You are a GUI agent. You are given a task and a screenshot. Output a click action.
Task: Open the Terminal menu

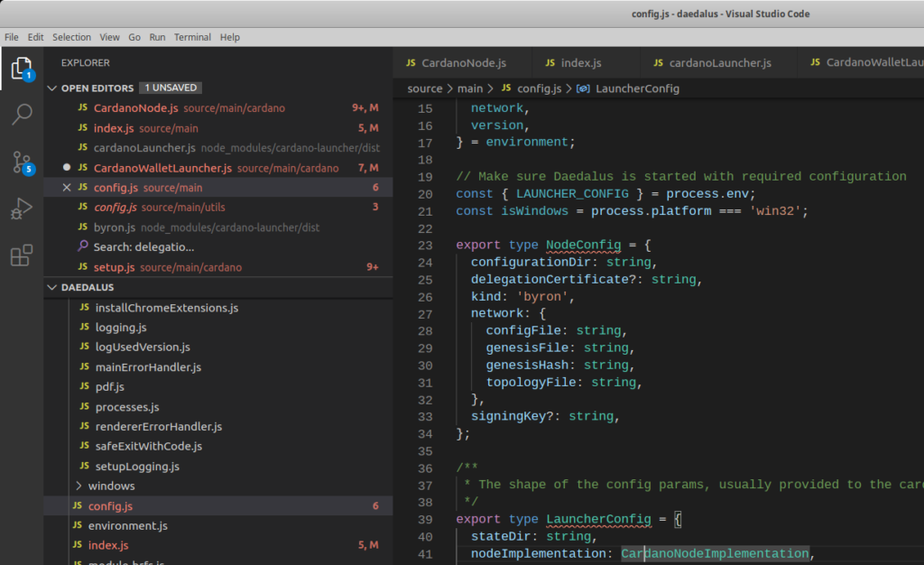(x=192, y=36)
